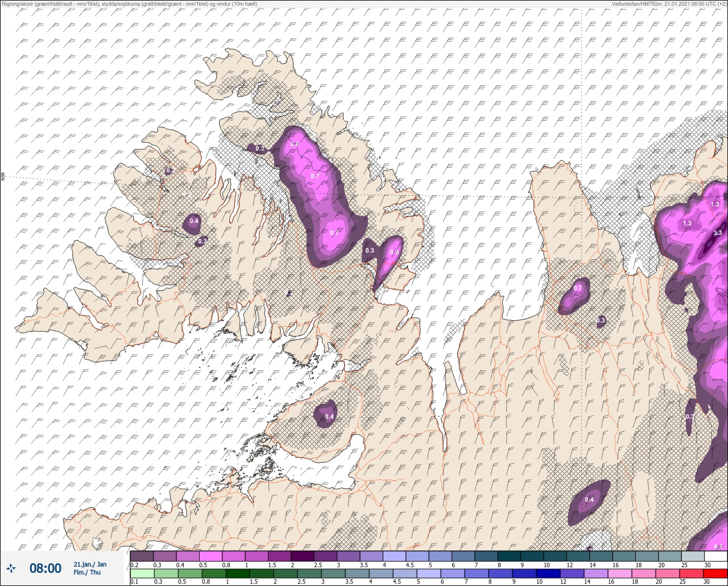Screen dimensions: 728x586
Task: Pick the upper legend swatch labeled 12
Action: pyautogui.click(x=578, y=556)
